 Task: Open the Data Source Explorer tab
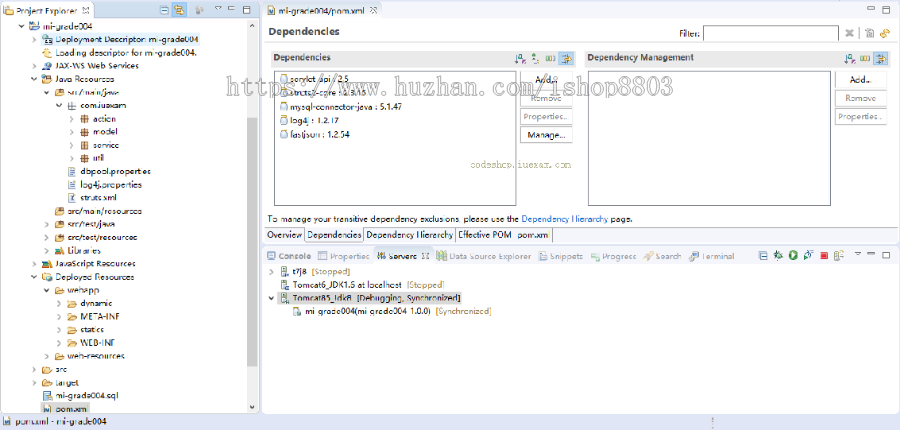click(483, 256)
